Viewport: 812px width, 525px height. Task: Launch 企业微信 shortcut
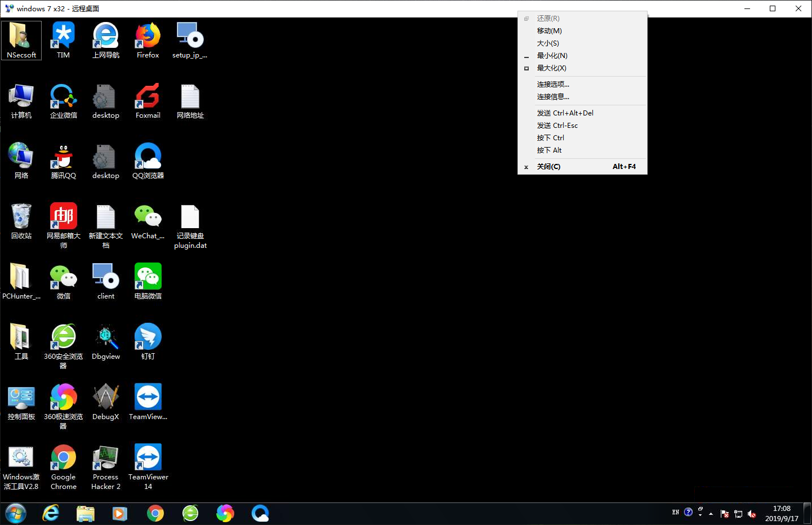tap(64, 101)
